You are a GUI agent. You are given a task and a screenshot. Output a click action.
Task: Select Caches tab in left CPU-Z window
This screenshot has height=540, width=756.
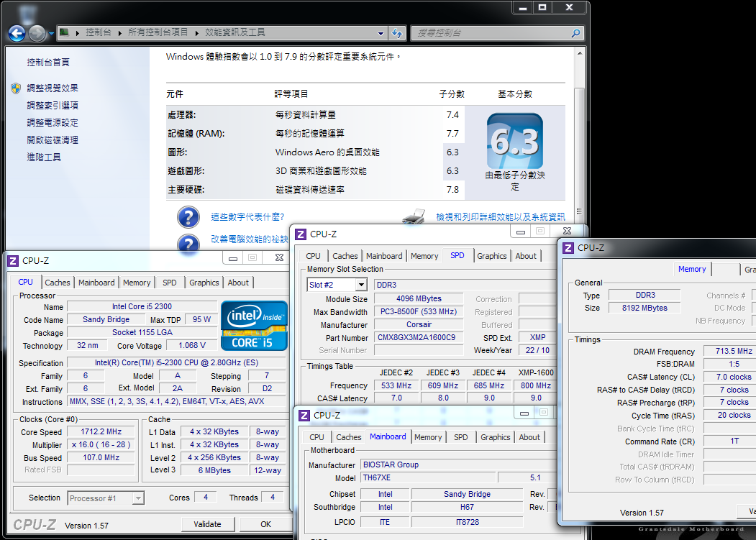(58, 283)
